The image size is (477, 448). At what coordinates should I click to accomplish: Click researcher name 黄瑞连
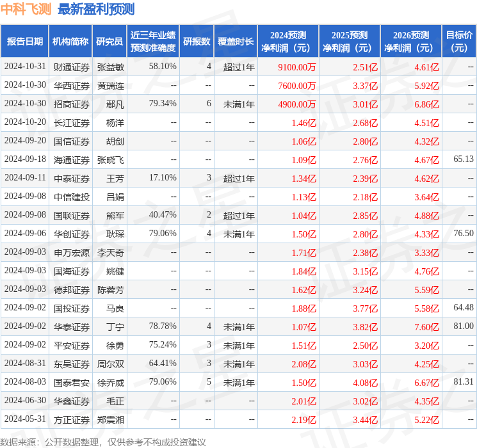(111, 86)
